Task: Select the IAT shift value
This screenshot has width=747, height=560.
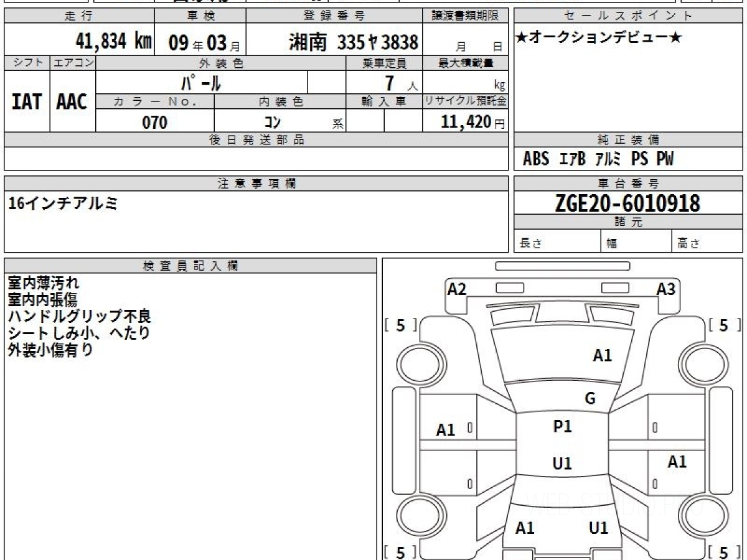Action: click(x=27, y=101)
